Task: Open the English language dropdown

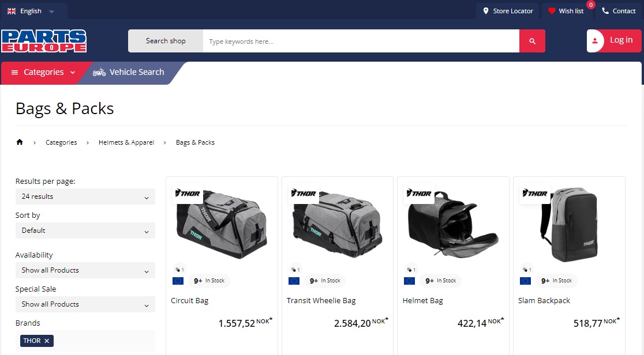Action: click(31, 11)
